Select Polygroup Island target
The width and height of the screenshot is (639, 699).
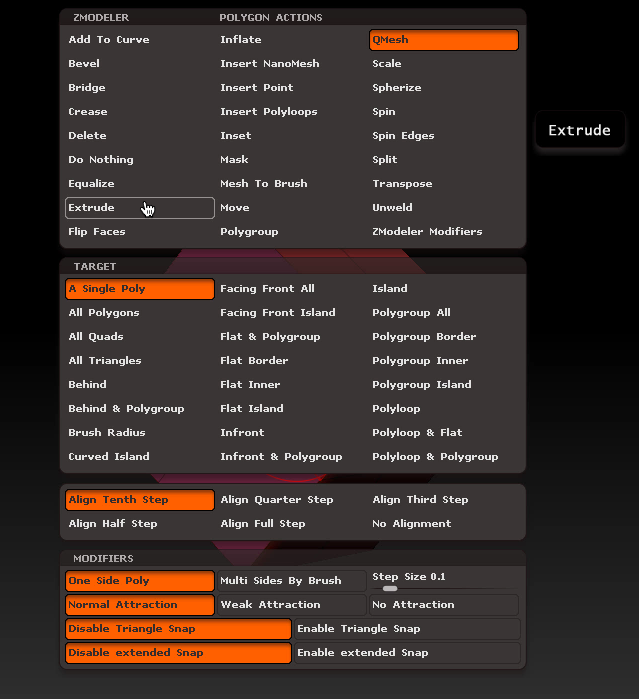pyautogui.click(x=444, y=385)
